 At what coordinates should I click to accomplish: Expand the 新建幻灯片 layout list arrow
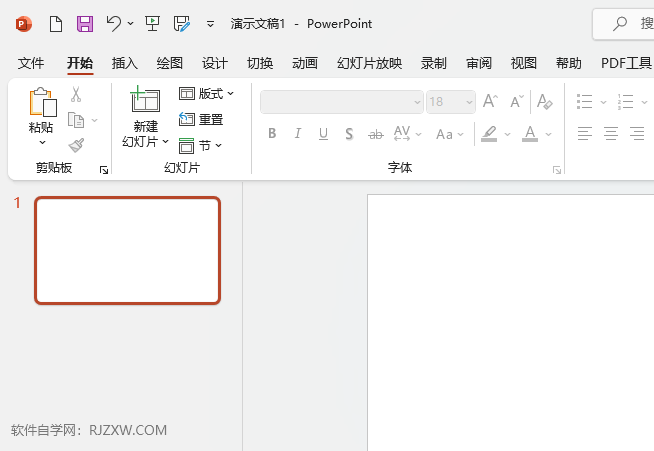pyautogui.click(x=166, y=141)
